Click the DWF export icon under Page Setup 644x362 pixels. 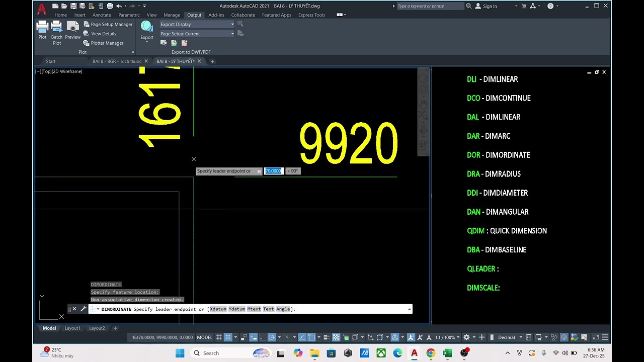click(x=174, y=43)
